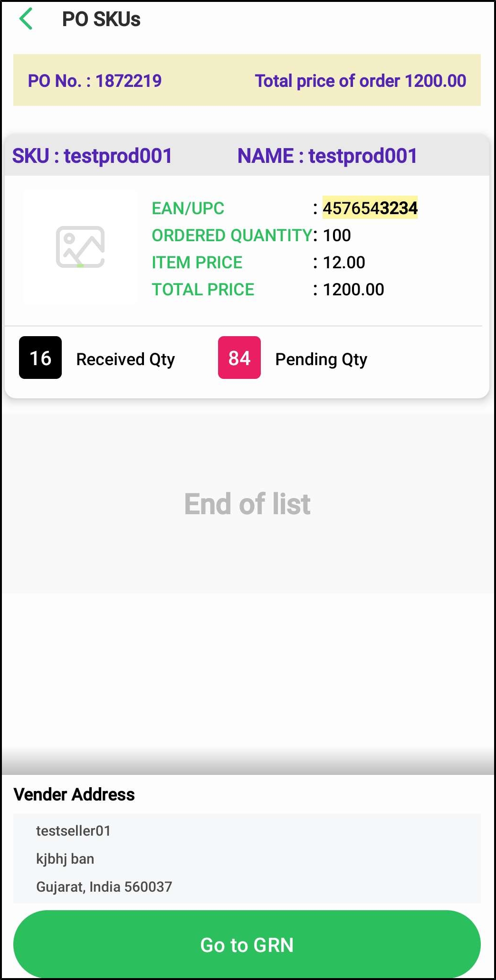Tap the Gujarat, India 560037 address line
Image resolution: width=496 pixels, height=980 pixels.
pos(104,886)
